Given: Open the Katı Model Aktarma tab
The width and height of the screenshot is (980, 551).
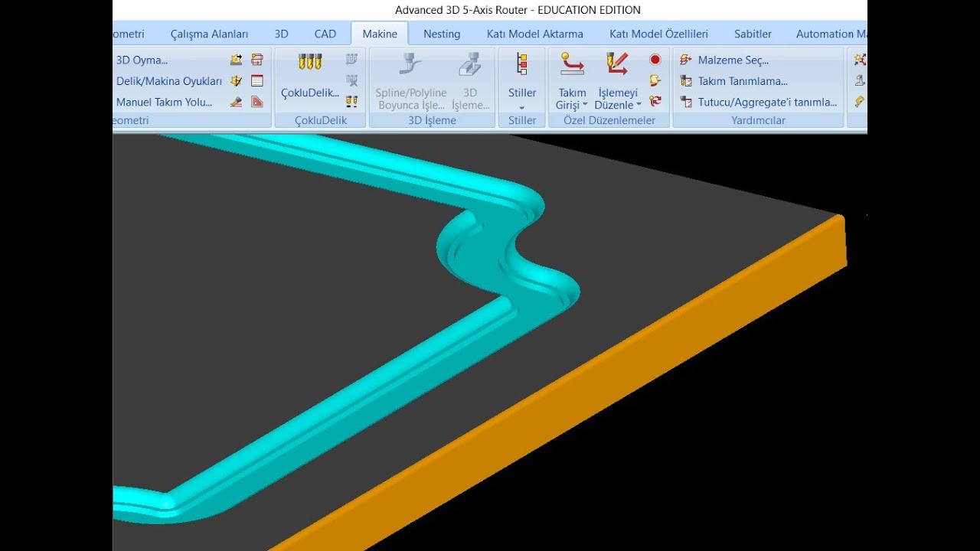Looking at the screenshot, I should (x=535, y=34).
